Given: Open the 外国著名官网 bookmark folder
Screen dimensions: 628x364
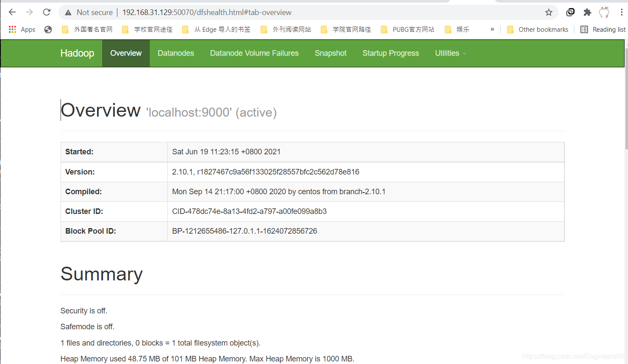Looking at the screenshot, I should (x=87, y=29).
